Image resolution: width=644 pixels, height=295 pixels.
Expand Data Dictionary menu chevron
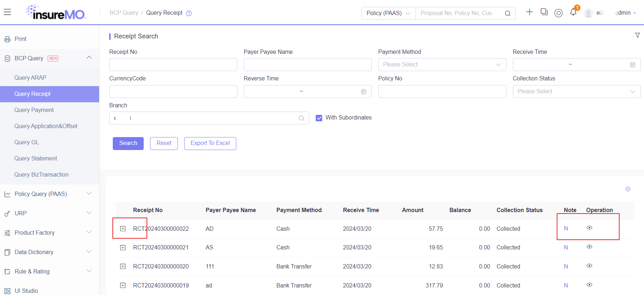coord(89,251)
